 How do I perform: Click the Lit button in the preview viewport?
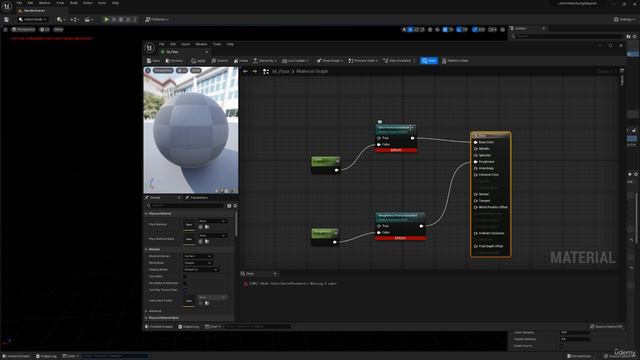[182, 71]
